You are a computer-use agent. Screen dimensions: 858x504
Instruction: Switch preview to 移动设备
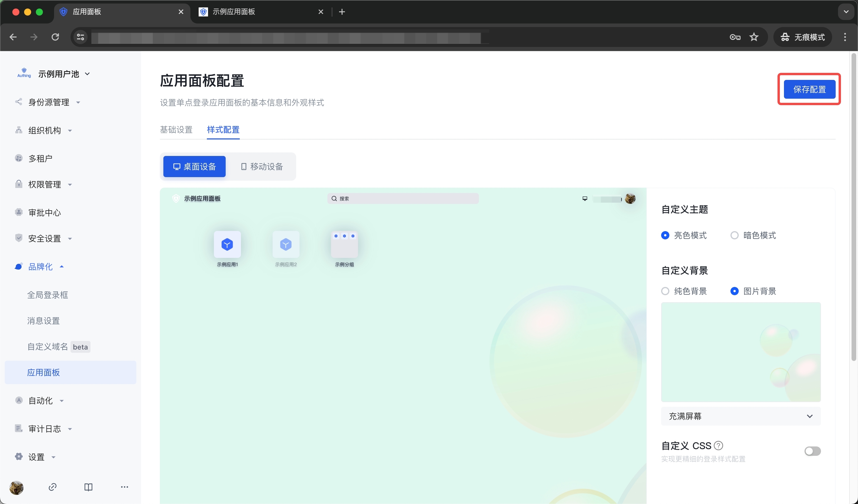click(x=262, y=167)
